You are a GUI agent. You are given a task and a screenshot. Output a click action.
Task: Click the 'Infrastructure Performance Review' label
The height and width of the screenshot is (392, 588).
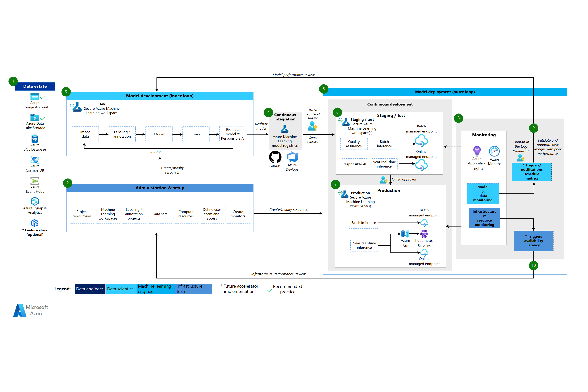[x=278, y=274]
